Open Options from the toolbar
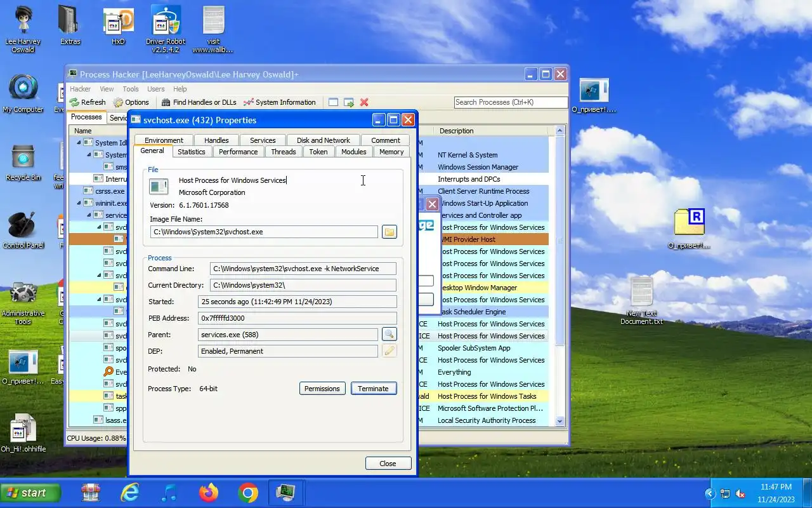 [131, 102]
